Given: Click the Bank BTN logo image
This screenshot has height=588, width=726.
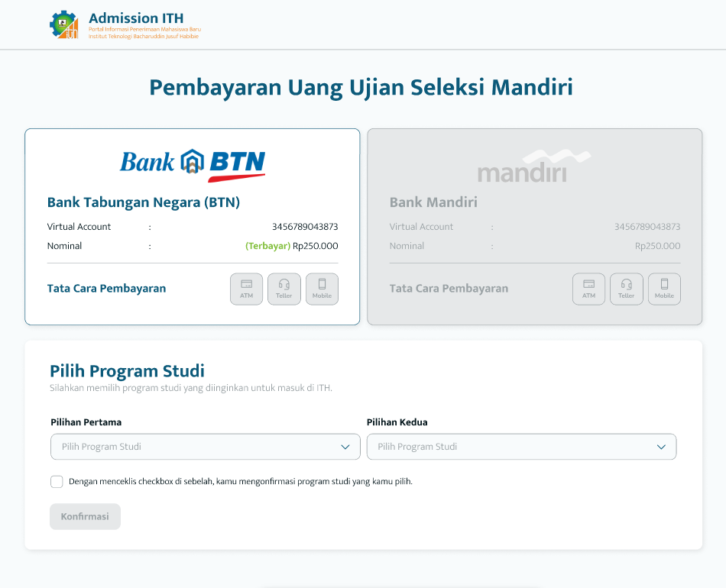Looking at the screenshot, I should 193,166.
